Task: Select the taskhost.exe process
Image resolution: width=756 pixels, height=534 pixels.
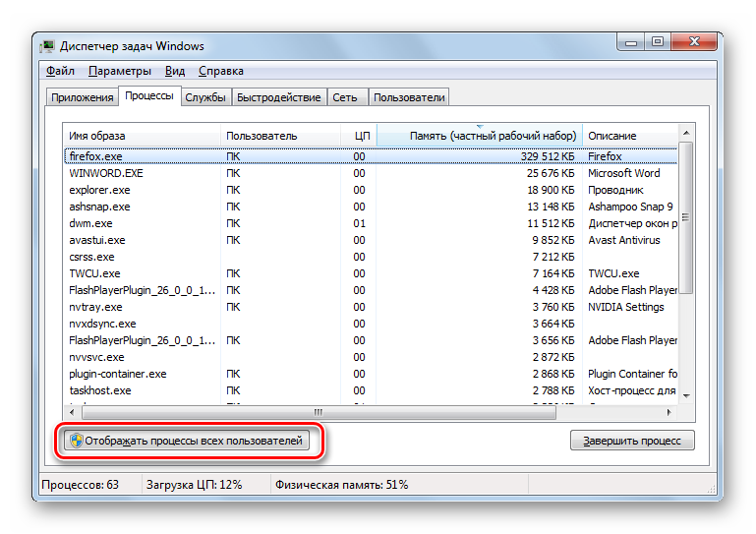Action: pos(371,390)
